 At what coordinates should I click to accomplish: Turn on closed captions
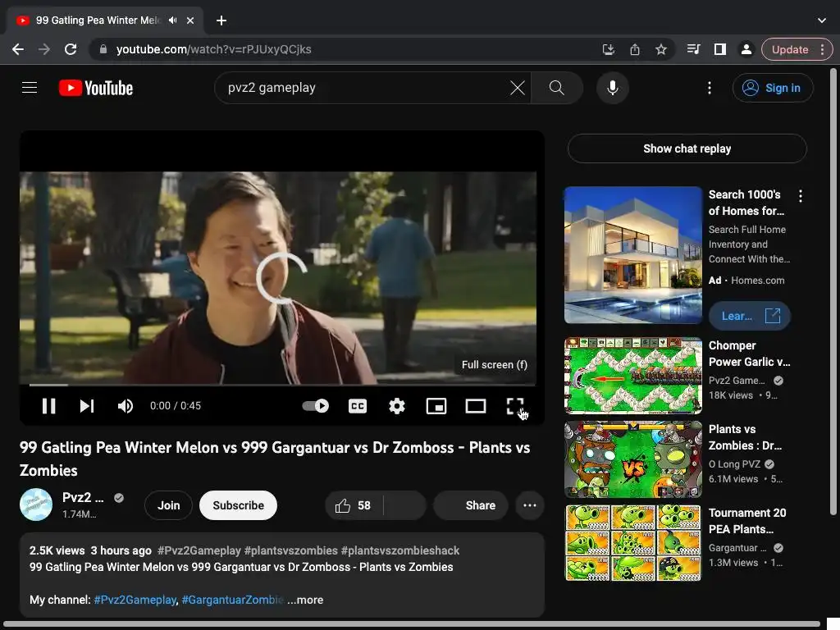click(358, 406)
